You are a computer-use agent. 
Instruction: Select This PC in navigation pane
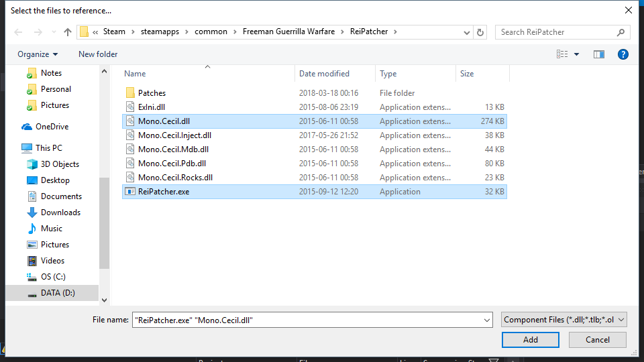click(49, 147)
